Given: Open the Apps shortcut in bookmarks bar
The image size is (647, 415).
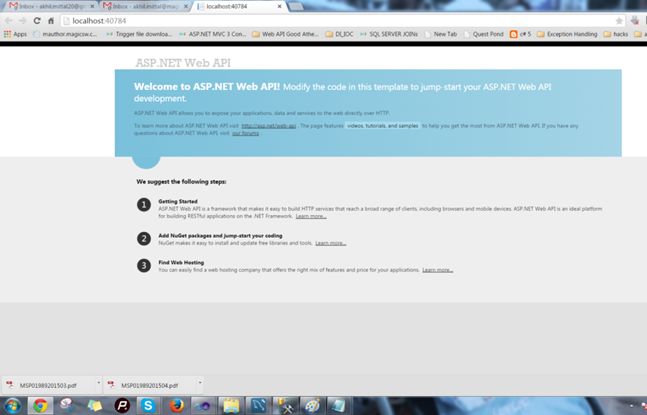Looking at the screenshot, I should (x=15, y=34).
